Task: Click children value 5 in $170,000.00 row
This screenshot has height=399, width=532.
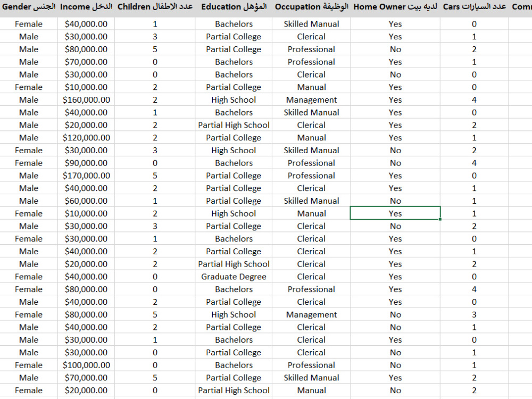Action: 155,176
